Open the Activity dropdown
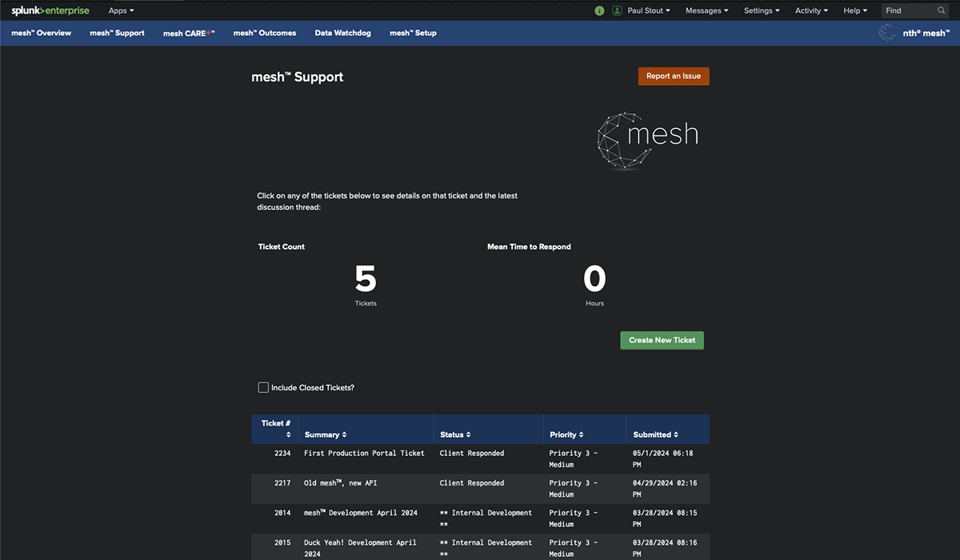The height and width of the screenshot is (560, 960). pos(811,10)
